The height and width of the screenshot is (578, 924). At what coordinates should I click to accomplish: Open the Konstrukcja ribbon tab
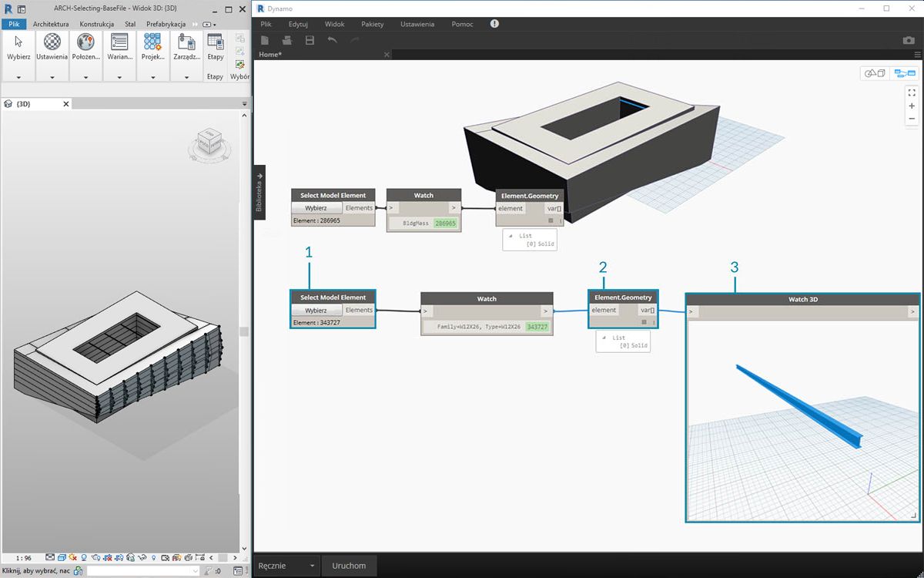tap(97, 24)
